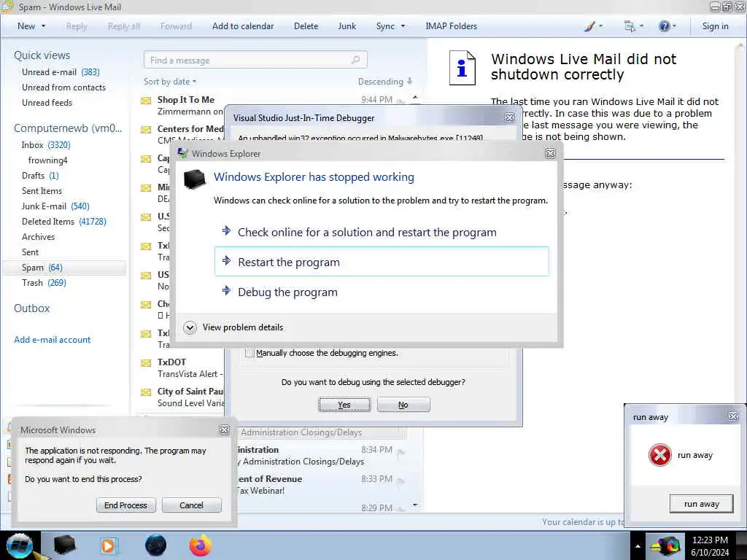Open Firefox from the taskbar

pos(201,545)
